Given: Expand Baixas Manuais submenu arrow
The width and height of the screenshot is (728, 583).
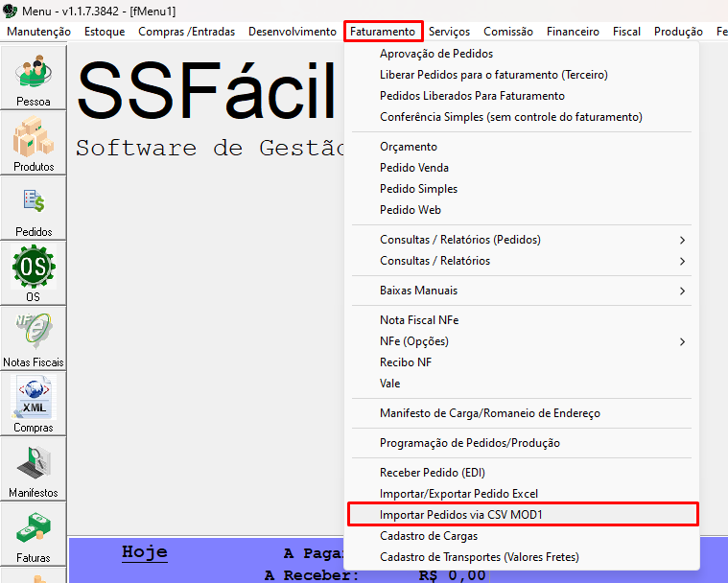Looking at the screenshot, I should (682, 291).
